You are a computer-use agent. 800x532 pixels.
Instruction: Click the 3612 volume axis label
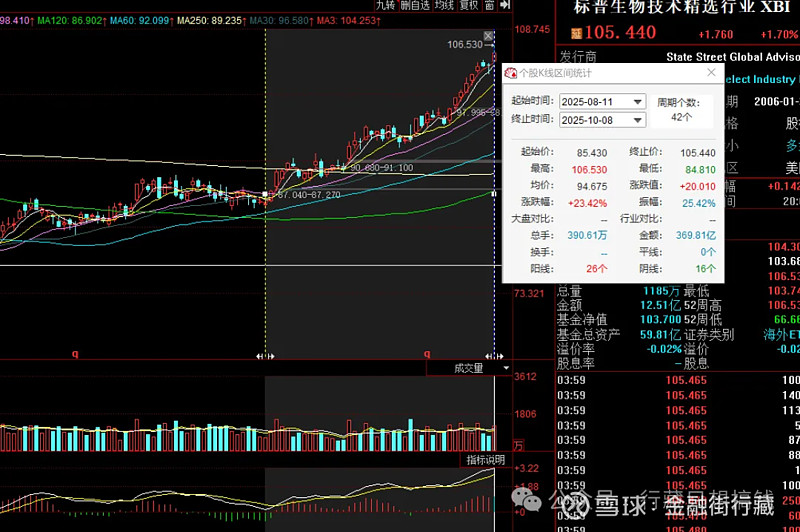pyautogui.click(x=525, y=377)
